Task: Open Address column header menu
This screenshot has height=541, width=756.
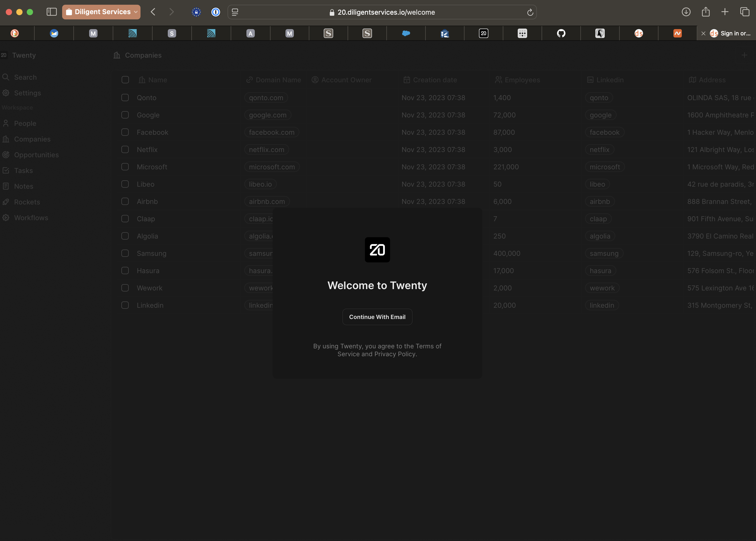Action: pyautogui.click(x=707, y=80)
